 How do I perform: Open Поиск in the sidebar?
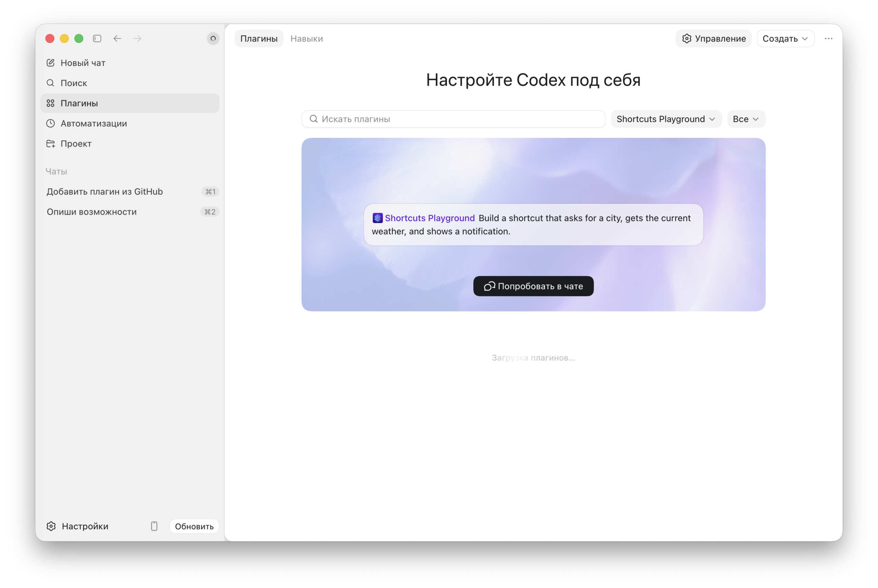[130, 83]
